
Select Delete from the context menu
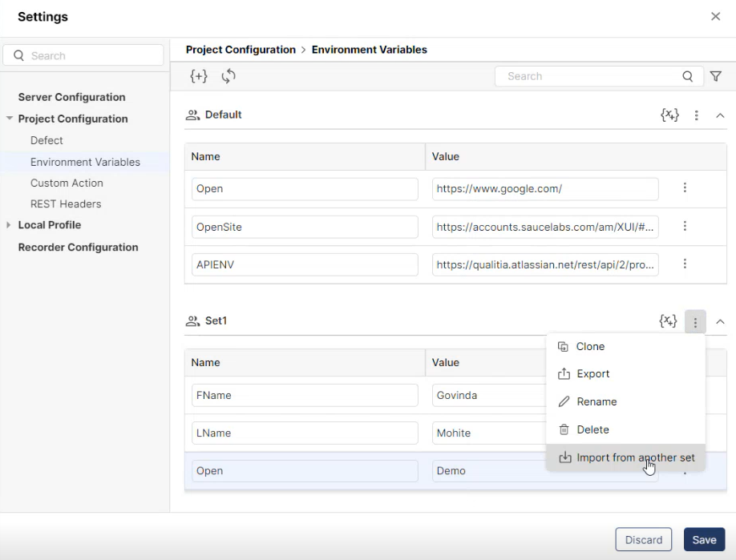592,429
